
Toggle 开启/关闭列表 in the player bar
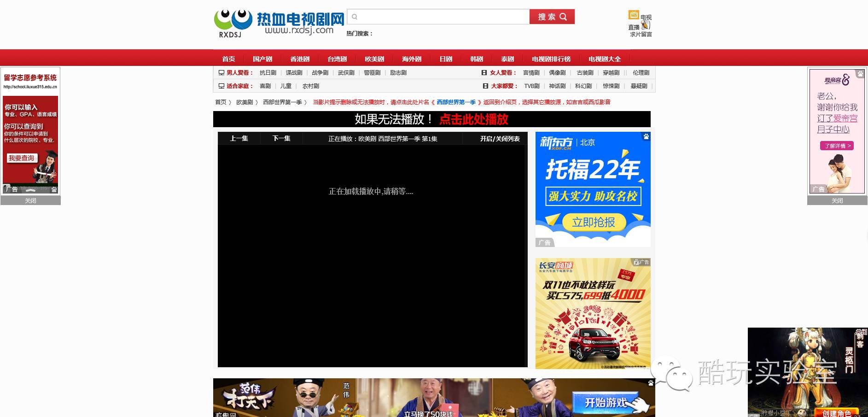click(x=499, y=139)
